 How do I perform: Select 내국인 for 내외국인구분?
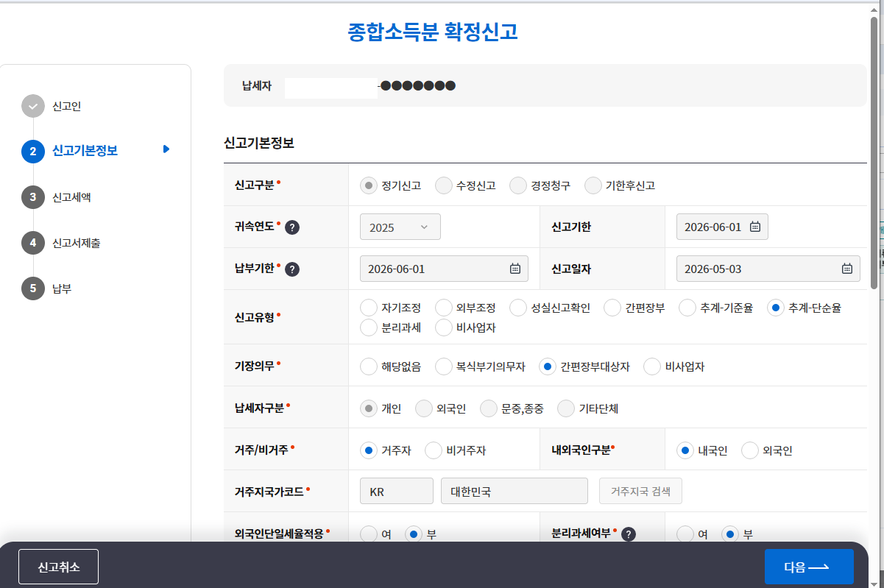click(x=685, y=450)
